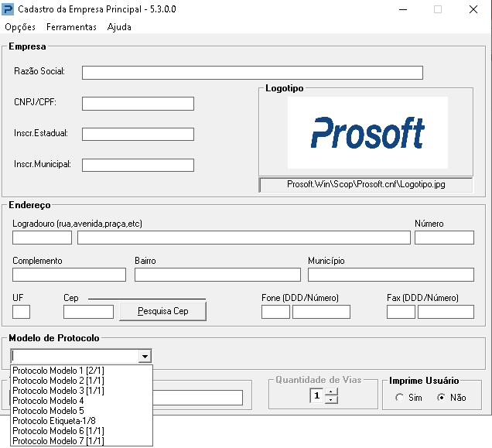Collapse the Modelo de Protocolo dropdown arrow

coord(145,357)
